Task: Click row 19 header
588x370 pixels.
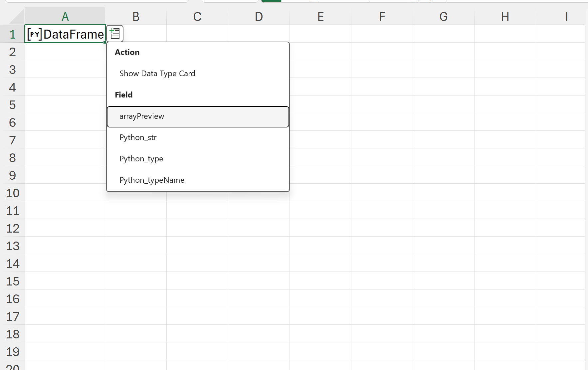Action: (x=13, y=352)
